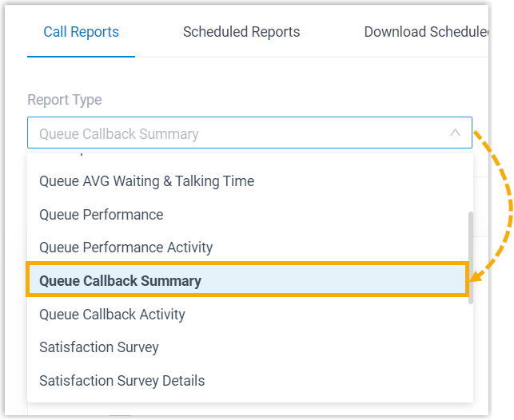Click empty area beside Satisfaction Survey text
The image size is (514, 420).
(320, 347)
